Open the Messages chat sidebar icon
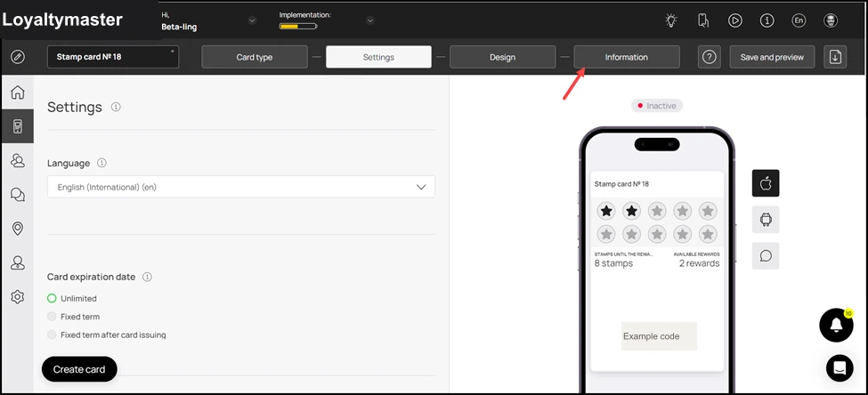The width and height of the screenshot is (868, 395). click(x=18, y=194)
